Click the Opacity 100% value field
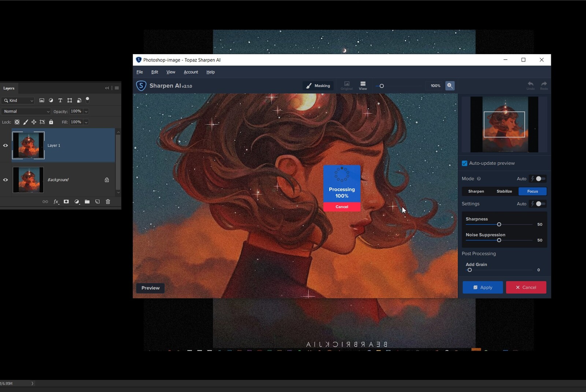This screenshot has height=392, width=586. [76, 111]
